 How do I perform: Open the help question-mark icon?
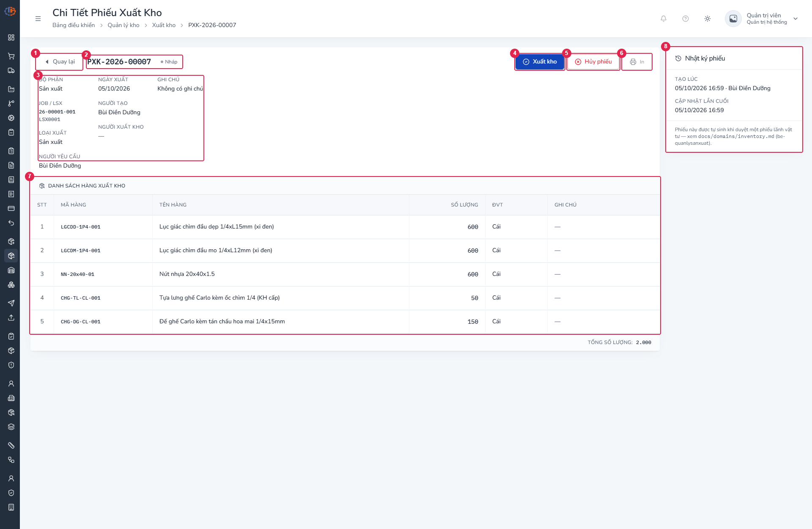pyautogui.click(x=686, y=19)
